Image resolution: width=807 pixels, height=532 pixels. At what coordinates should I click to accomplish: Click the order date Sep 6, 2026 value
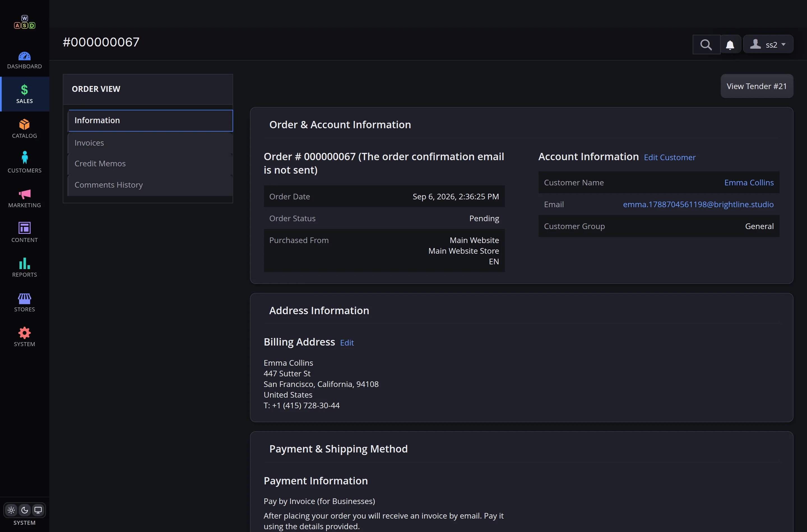(x=456, y=197)
